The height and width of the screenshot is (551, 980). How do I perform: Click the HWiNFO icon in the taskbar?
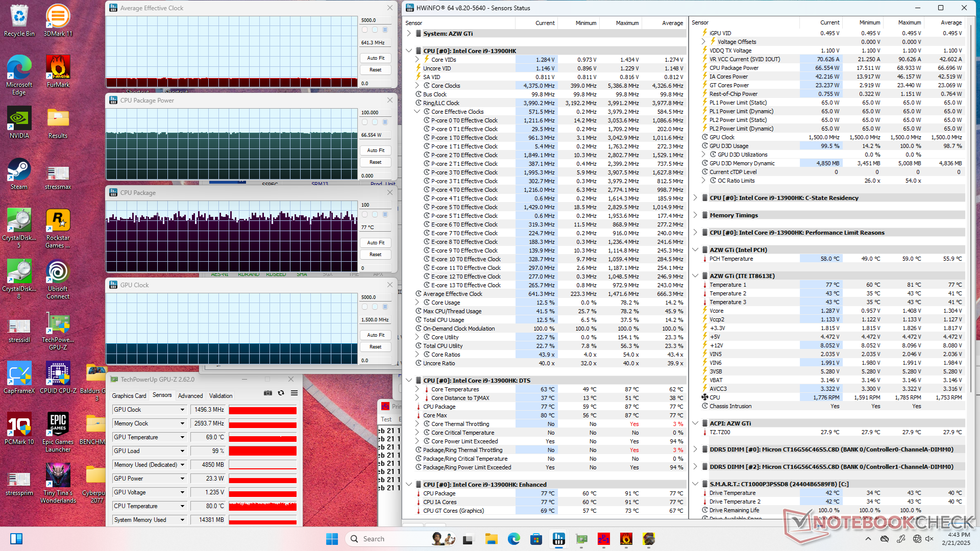click(558, 539)
